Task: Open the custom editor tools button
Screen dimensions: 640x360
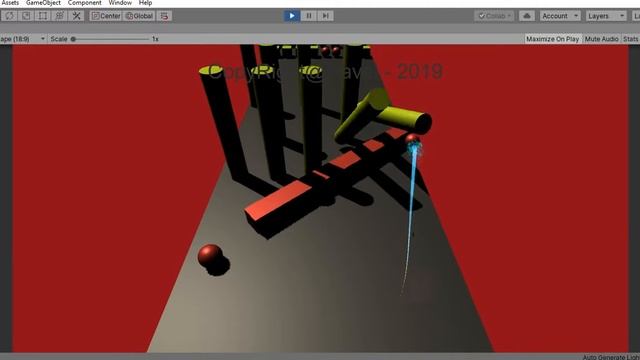Action: tap(76, 16)
